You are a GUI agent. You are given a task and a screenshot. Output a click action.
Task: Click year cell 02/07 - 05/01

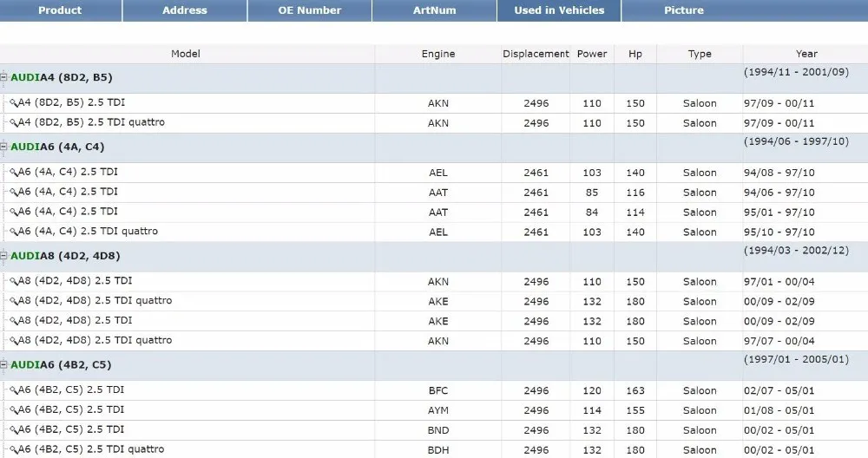779,390
